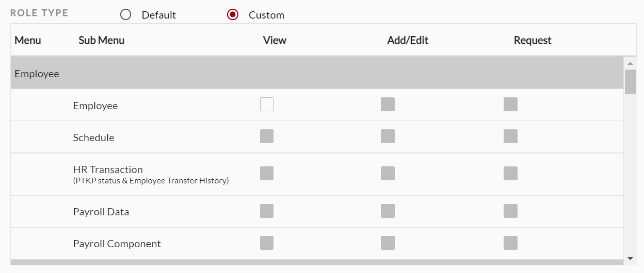The height and width of the screenshot is (273, 644).
Task: Check Add/Edit box for Schedule
Action: (388, 136)
